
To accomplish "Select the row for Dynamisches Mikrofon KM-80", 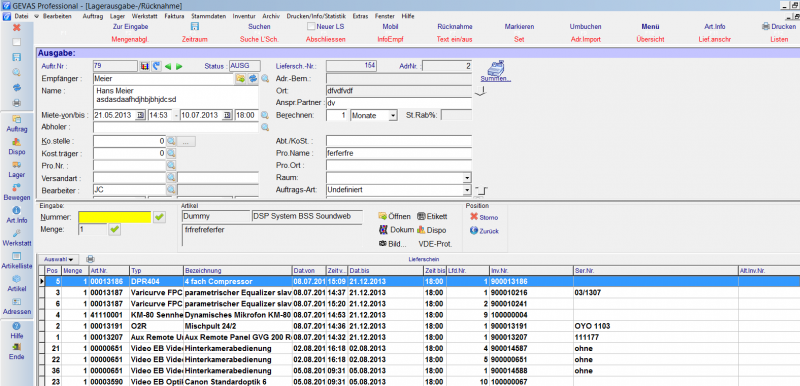I will point(418,315).
